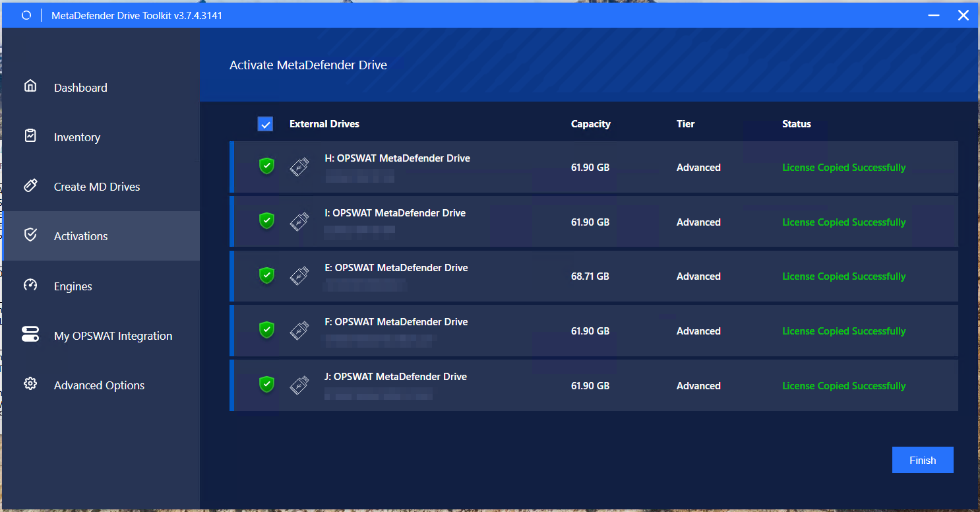The image size is (980, 512).
Task: Click the OPSWAT logo in title bar
Action: [26, 15]
